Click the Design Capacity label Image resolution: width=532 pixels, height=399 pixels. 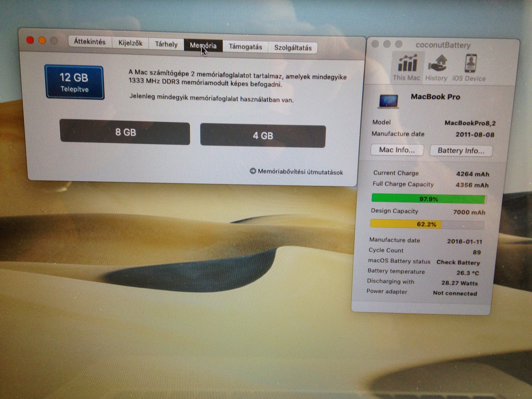[x=395, y=211]
